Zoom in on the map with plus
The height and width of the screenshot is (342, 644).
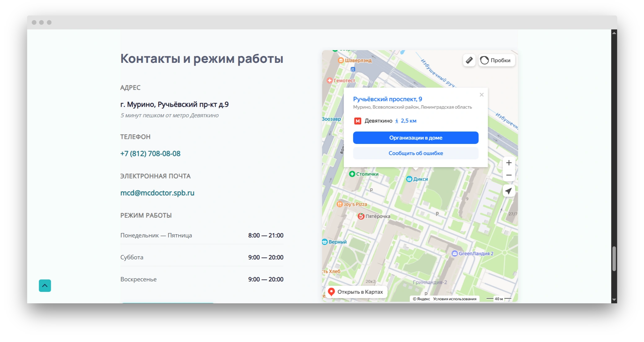509,163
